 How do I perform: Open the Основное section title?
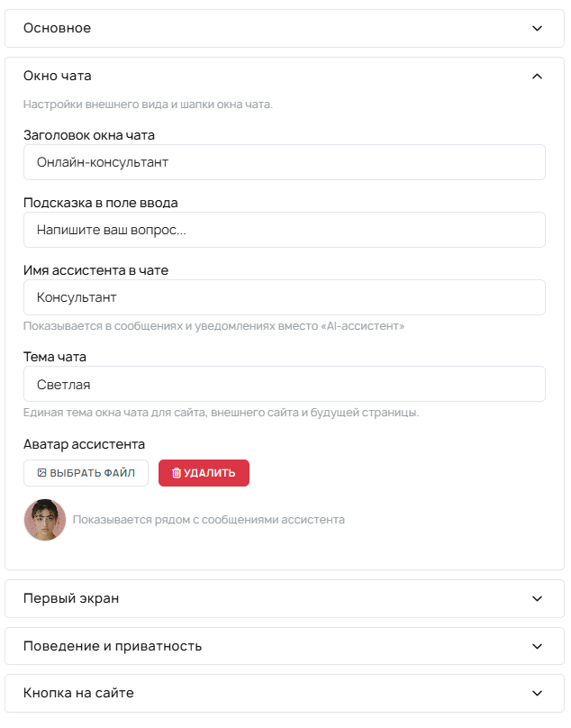tap(57, 28)
